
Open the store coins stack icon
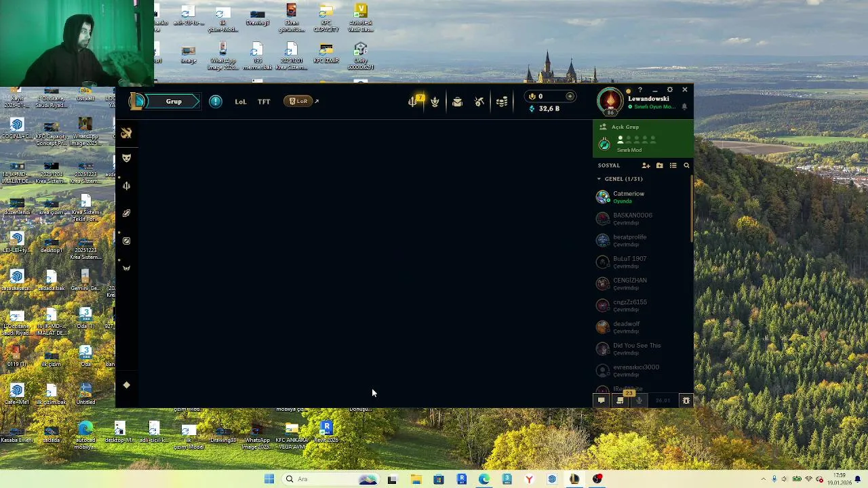click(x=502, y=102)
